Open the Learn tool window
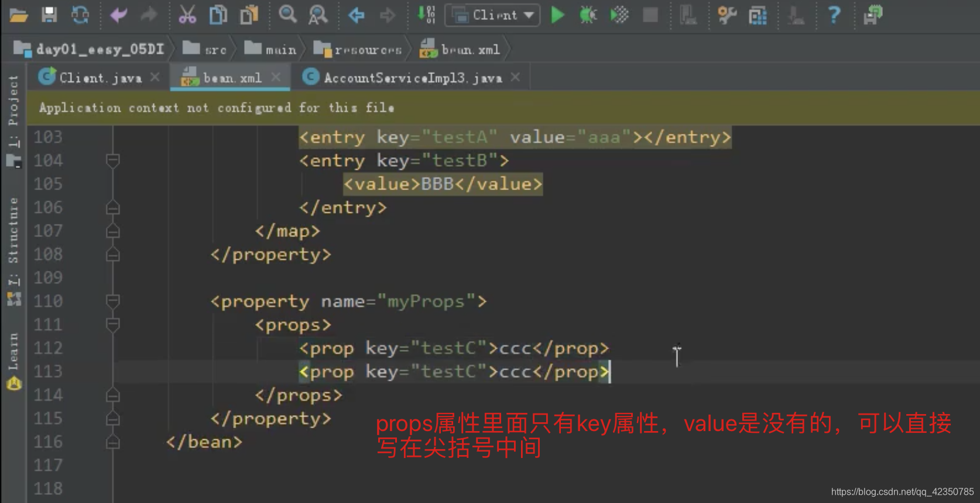980x503 pixels. [13, 361]
